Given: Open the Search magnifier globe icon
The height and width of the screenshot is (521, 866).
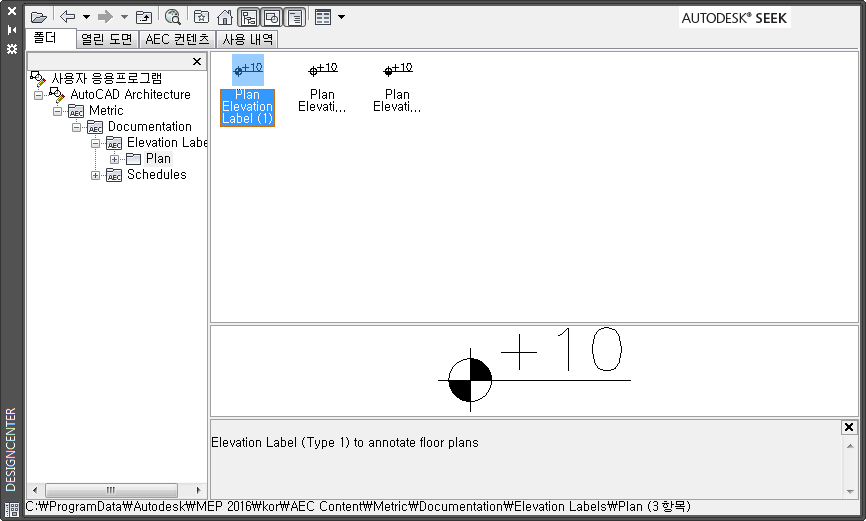Looking at the screenshot, I should tap(173, 17).
